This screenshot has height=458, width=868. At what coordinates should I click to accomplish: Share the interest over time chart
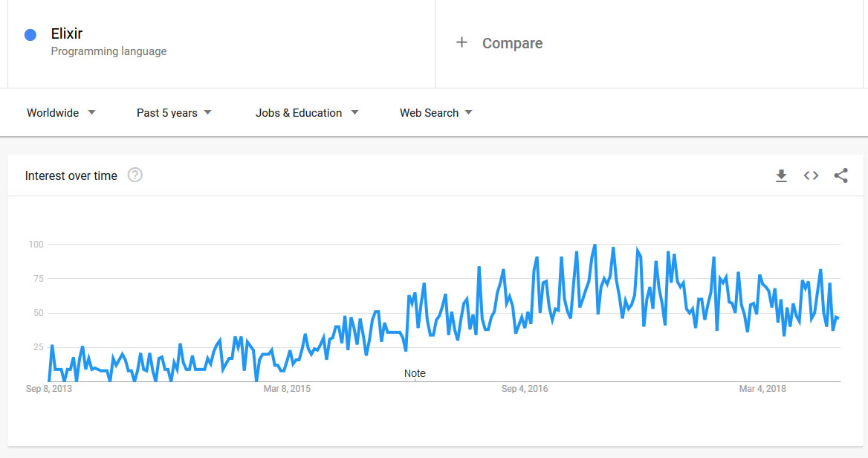[841, 176]
